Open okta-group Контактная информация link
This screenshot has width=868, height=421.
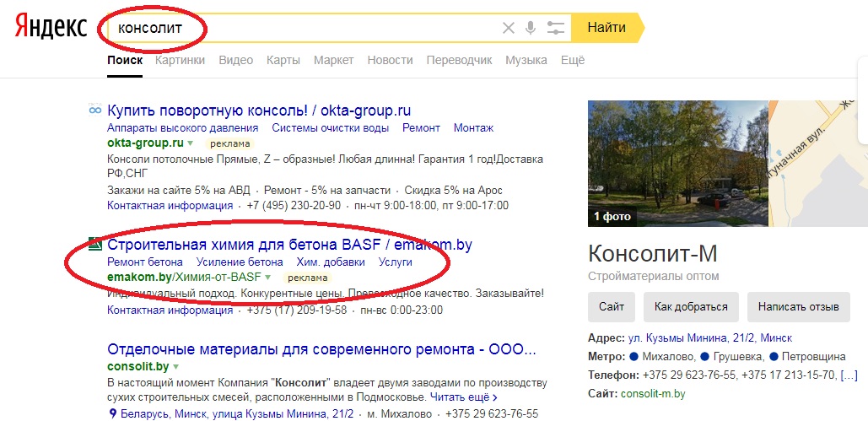170,206
